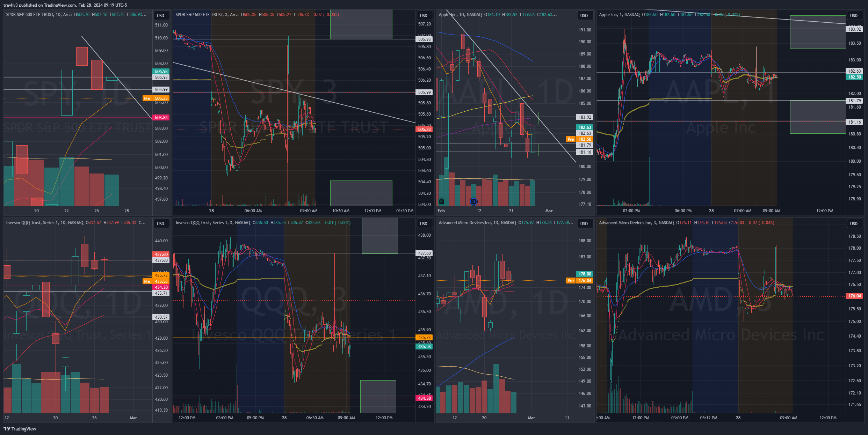This screenshot has width=868, height=435.
Task: Open USD currency selector on QQQ 3-minute chart
Action: [424, 223]
